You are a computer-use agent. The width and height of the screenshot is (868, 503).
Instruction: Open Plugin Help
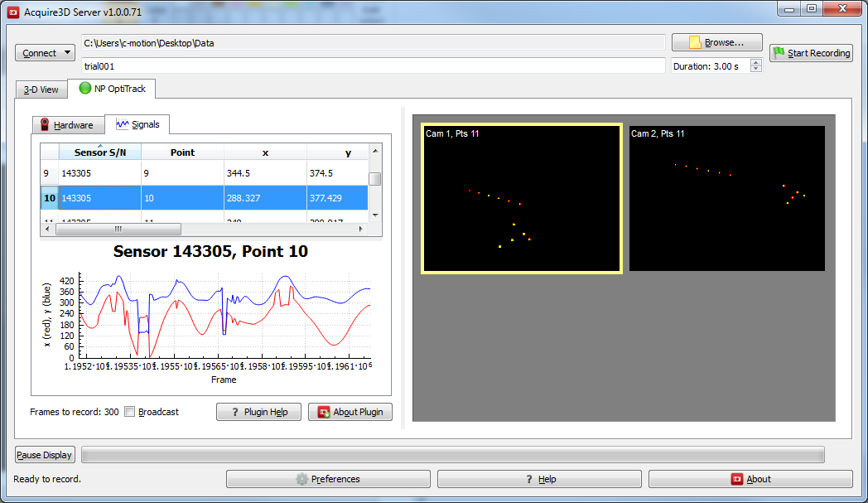point(258,412)
